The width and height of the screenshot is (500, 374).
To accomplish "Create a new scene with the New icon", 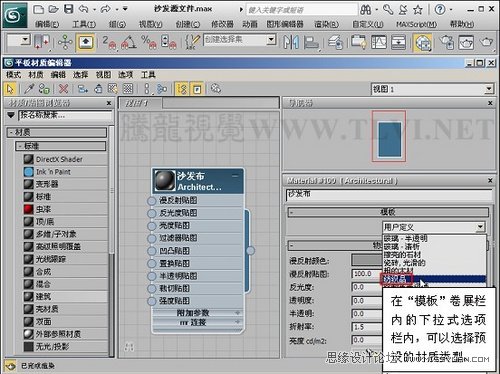I will click(x=39, y=9).
